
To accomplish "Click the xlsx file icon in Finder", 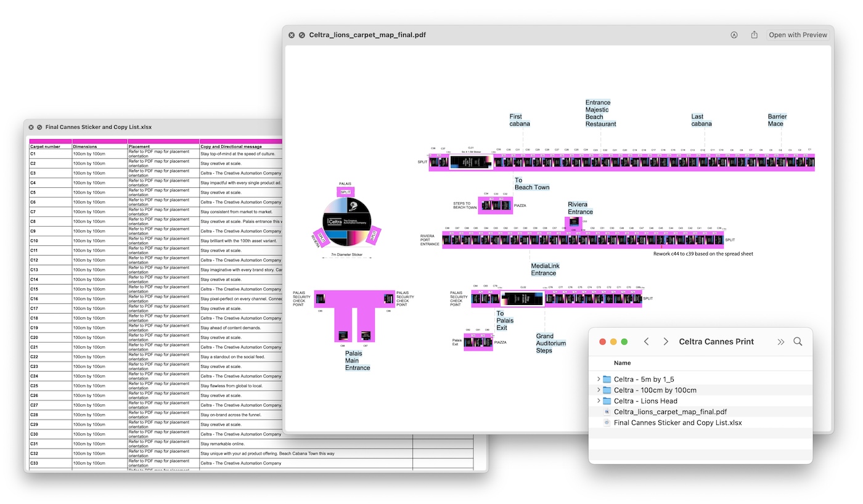I will (x=607, y=423).
